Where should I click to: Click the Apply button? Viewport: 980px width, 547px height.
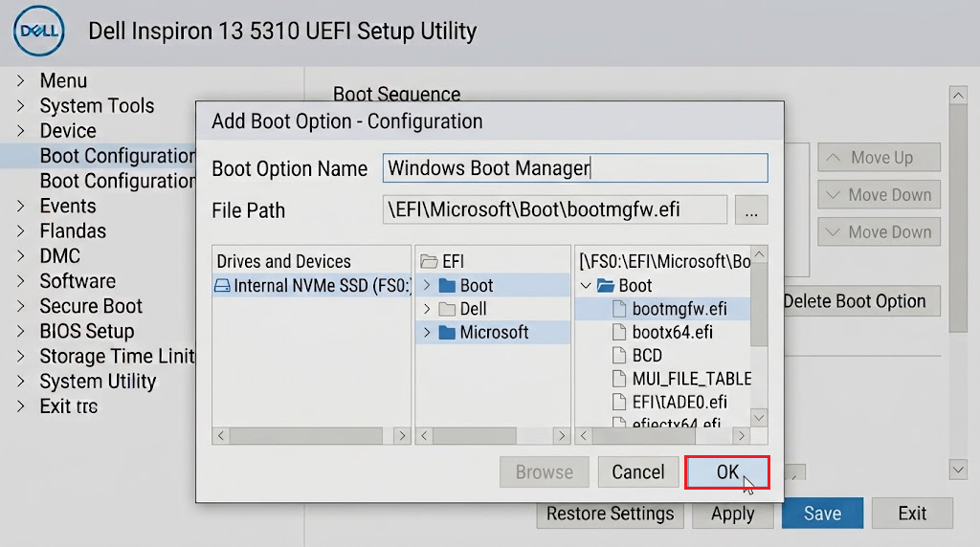point(732,514)
